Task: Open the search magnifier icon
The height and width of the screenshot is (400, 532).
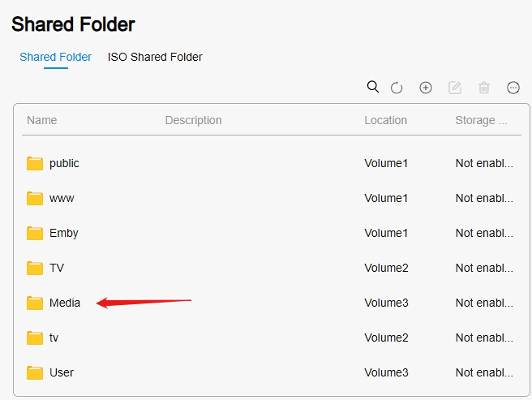Action: pyautogui.click(x=372, y=87)
